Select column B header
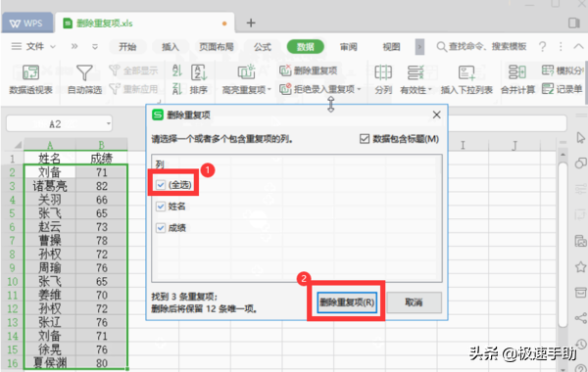The height and width of the screenshot is (372, 588). (102, 145)
